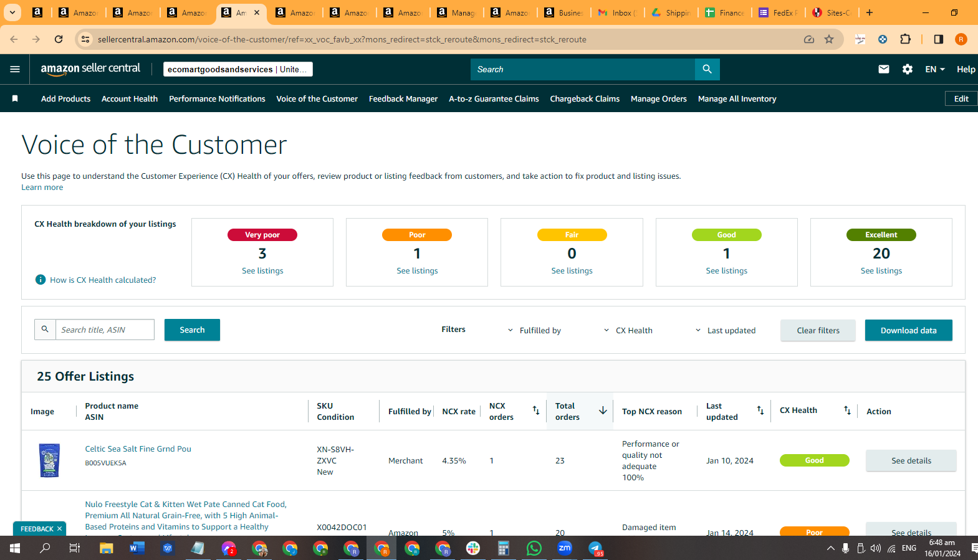Screen dimensions: 978x560
Task: Open Account Health in the nav bar
Action: 130,98
